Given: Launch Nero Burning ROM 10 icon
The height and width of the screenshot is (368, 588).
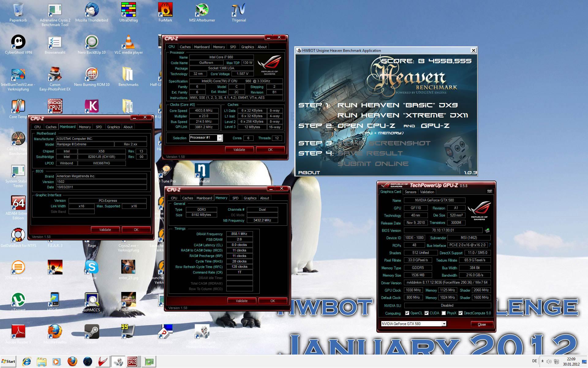Looking at the screenshot, I should [x=92, y=74].
